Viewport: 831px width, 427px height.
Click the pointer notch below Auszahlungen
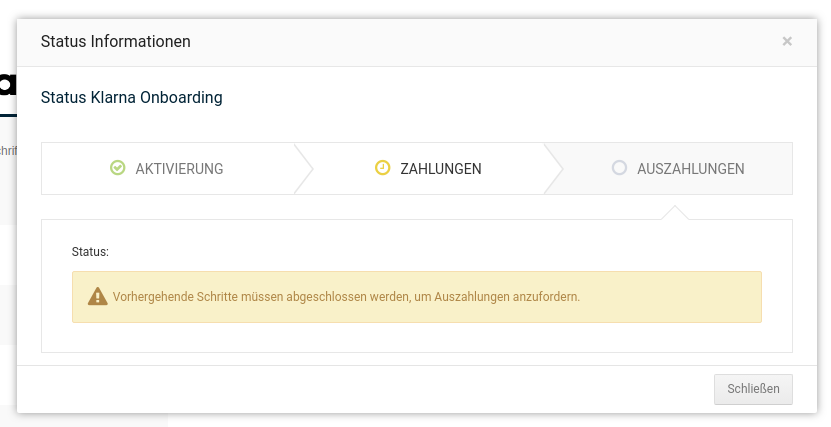point(675,212)
